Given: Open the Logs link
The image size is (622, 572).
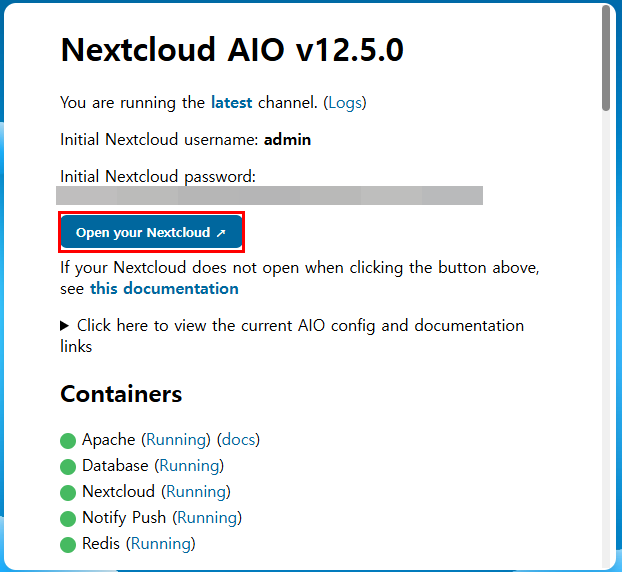Looking at the screenshot, I should point(345,102).
